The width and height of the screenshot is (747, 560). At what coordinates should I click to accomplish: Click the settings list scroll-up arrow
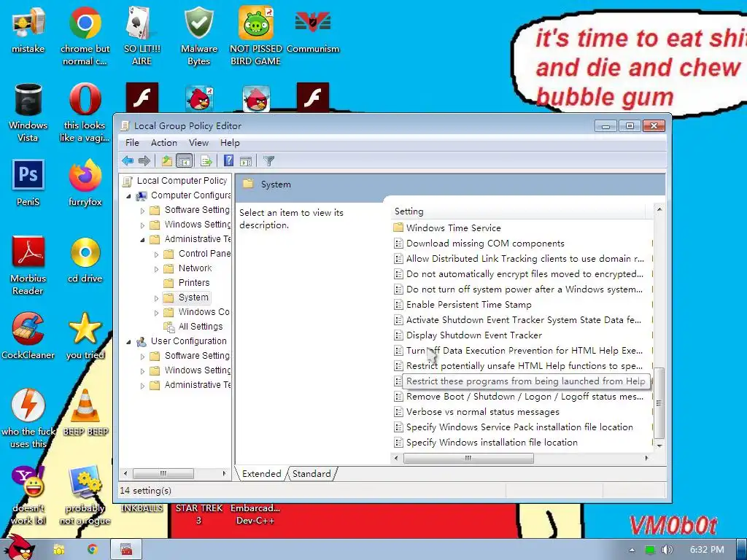[x=659, y=209]
